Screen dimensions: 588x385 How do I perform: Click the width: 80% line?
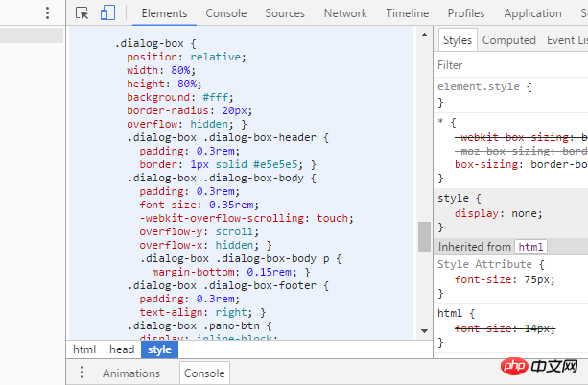[x=161, y=70]
